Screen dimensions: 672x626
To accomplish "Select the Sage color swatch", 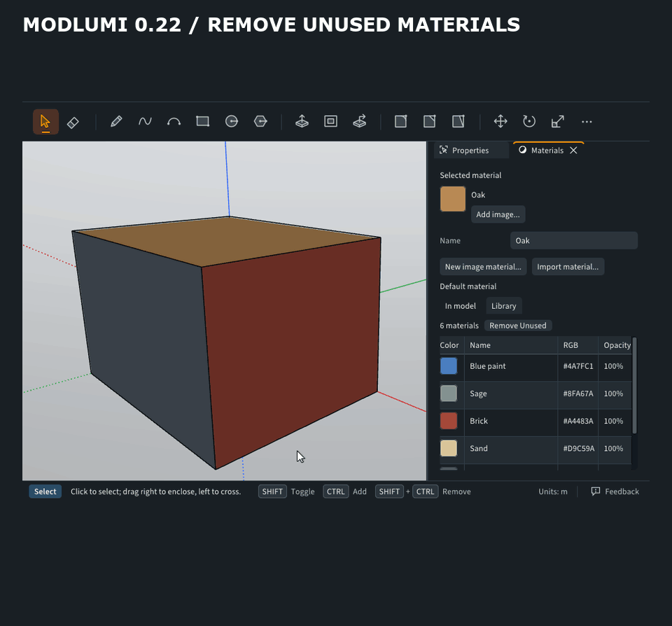I will 448,394.
